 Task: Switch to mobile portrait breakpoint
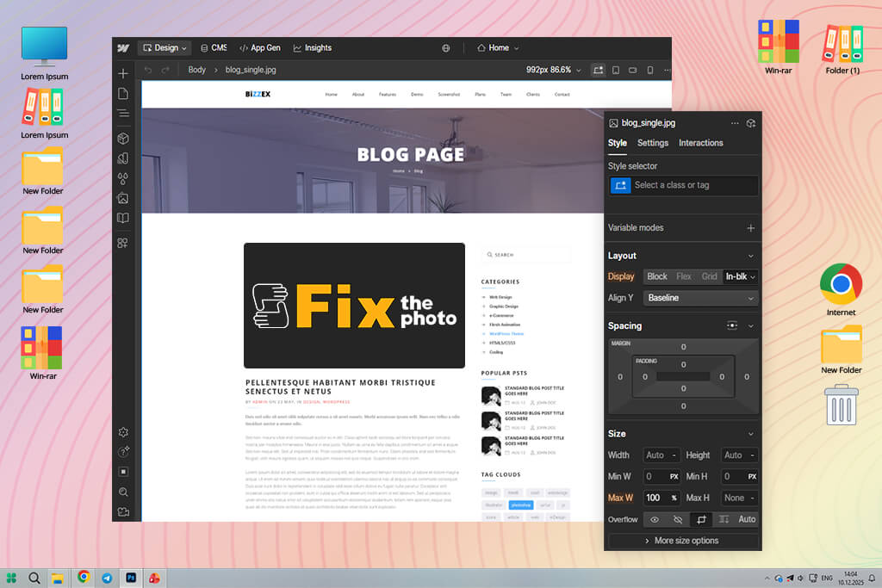pos(650,71)
